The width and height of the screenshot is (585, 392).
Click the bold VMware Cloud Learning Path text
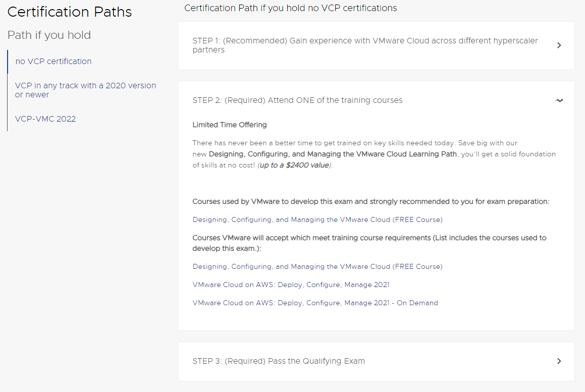[333, 154]
